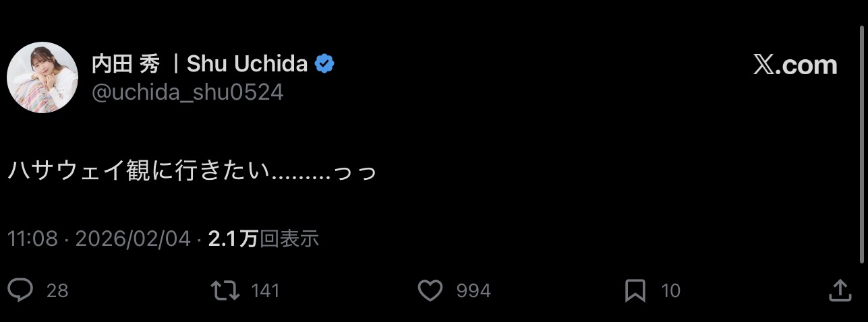Click the tweet text about ハサウェイ
This screenshot has height=322, width=868.
click(x=192, y=171)
